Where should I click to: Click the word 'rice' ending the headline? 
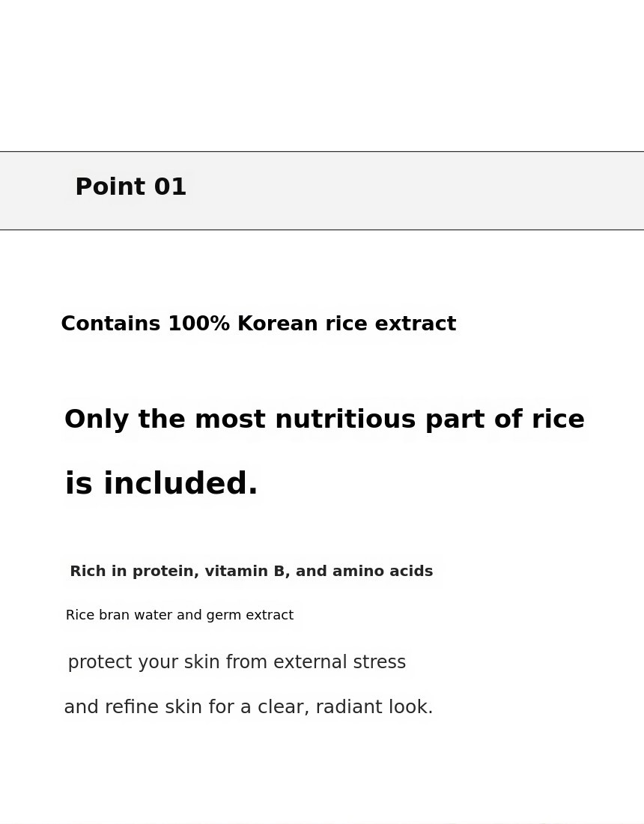[558, 419]
